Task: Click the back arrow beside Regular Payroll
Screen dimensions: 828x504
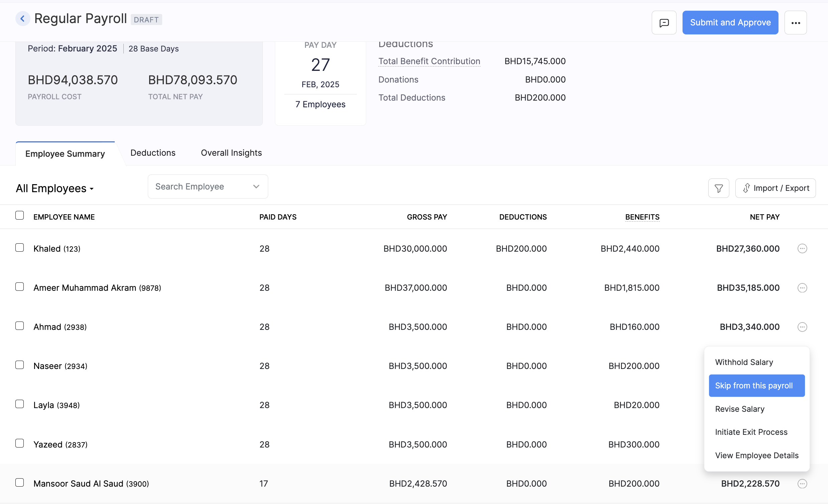Action: [x=22, y=18]
